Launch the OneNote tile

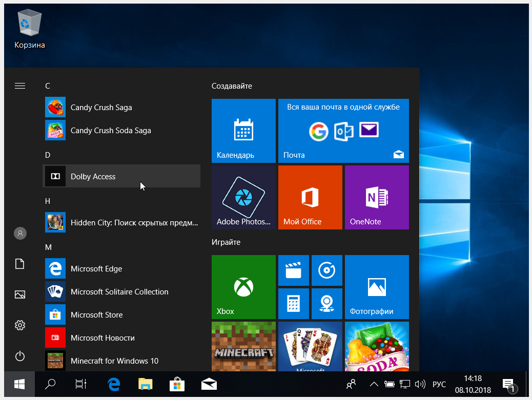tap(377, 197)
